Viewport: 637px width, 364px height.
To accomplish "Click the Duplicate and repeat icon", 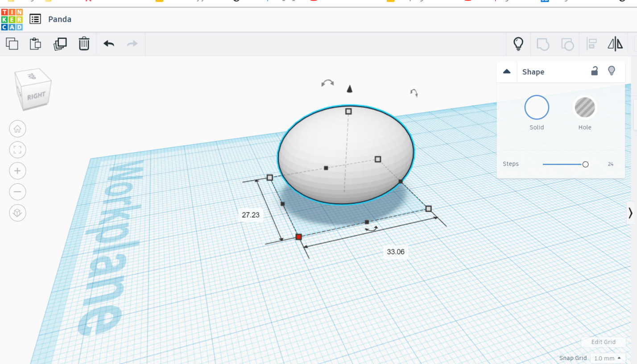I will pyautogui.click(x=60, y=44).
